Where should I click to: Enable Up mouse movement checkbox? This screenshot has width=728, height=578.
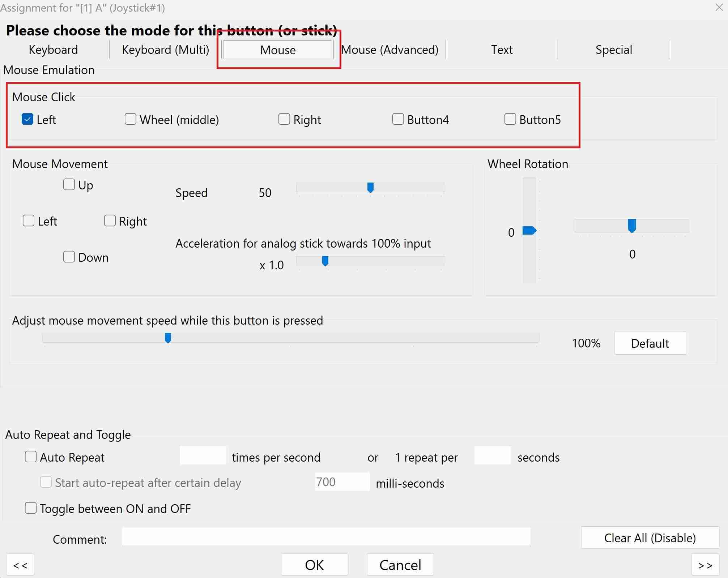coord(69,184)
